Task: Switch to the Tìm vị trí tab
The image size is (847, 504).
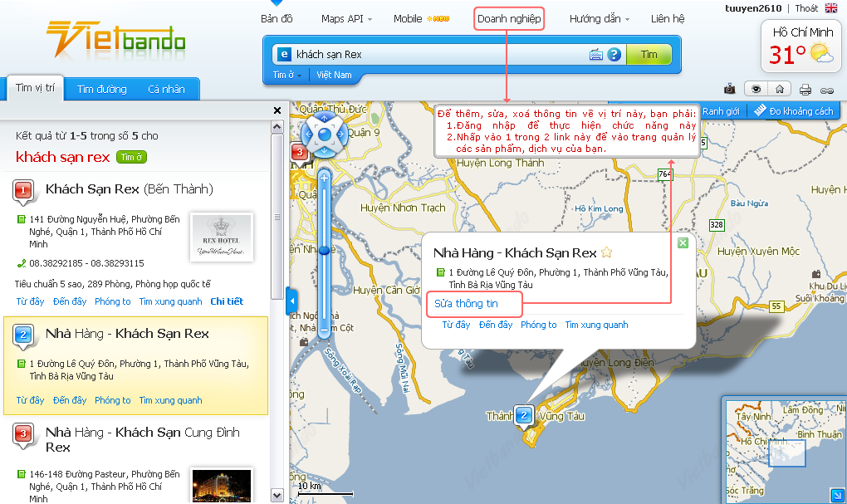Action: point(35,88)
